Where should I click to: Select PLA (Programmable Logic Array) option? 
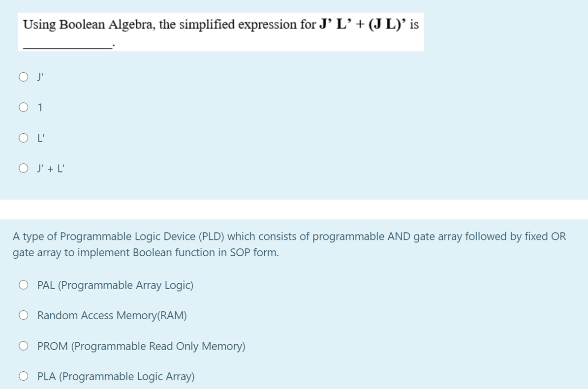23,376
